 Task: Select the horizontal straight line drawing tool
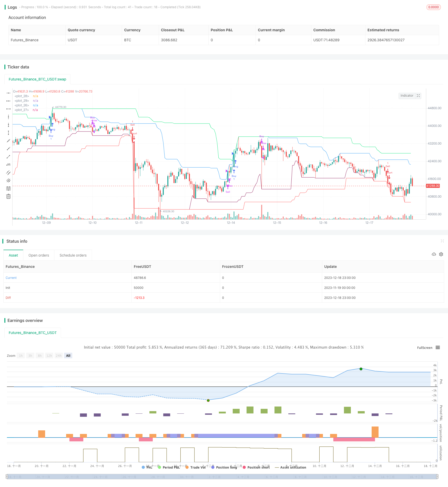click(x=8, y=93)
